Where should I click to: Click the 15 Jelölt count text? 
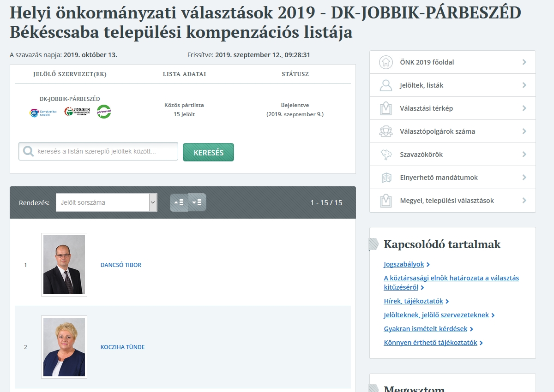click(x=184, y=114)
